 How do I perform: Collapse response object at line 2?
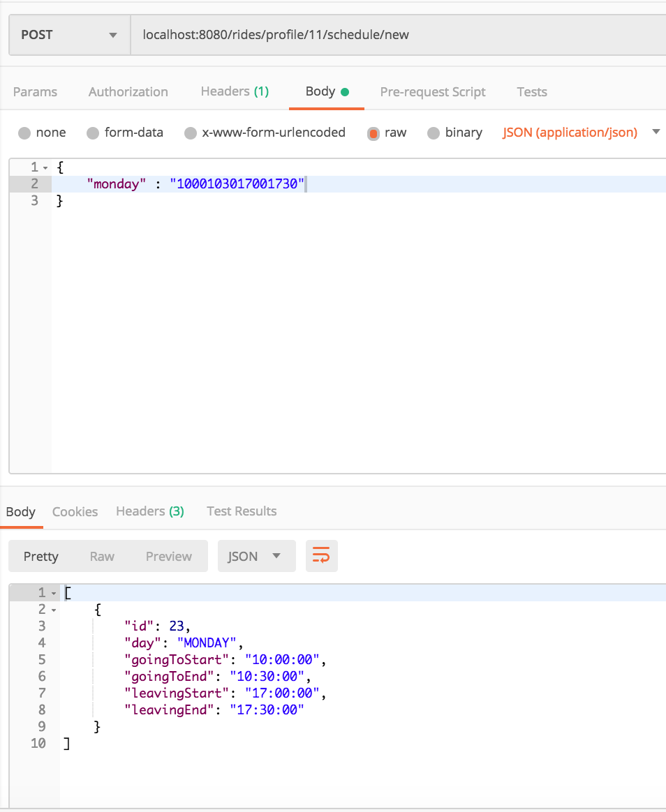click(54, 610)
